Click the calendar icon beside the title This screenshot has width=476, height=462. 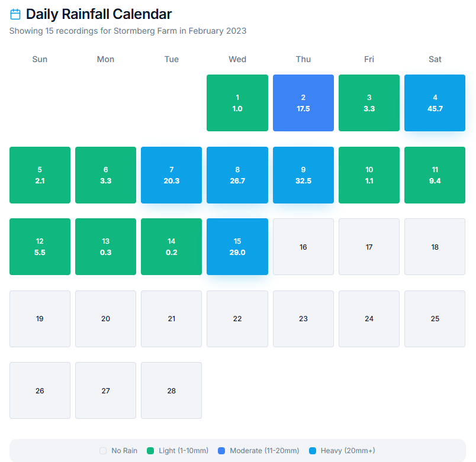15,14
